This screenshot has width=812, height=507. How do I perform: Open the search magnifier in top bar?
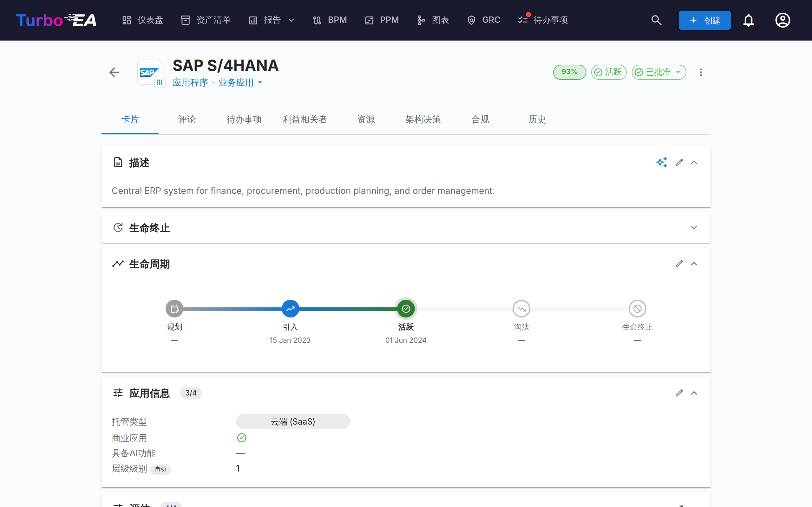[x=656, y=20]
